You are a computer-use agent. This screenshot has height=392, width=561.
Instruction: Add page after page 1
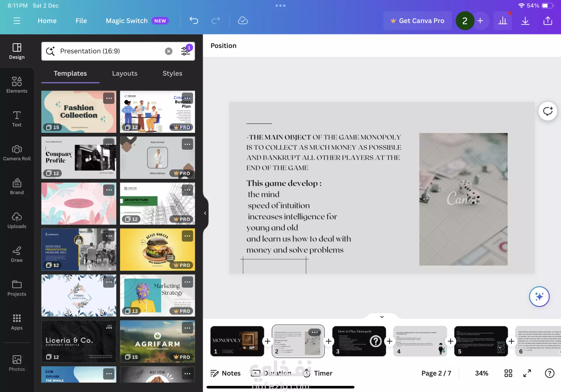click(x=267, y=341)
